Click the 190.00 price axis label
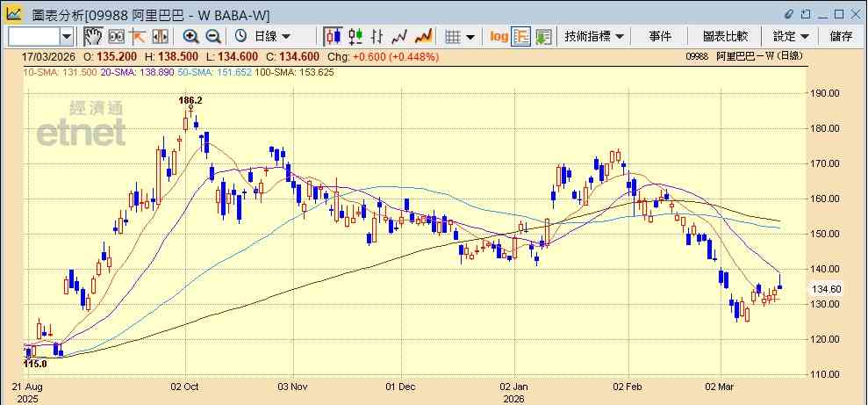This screenshot has height=405, width=868. pos(826,93)
